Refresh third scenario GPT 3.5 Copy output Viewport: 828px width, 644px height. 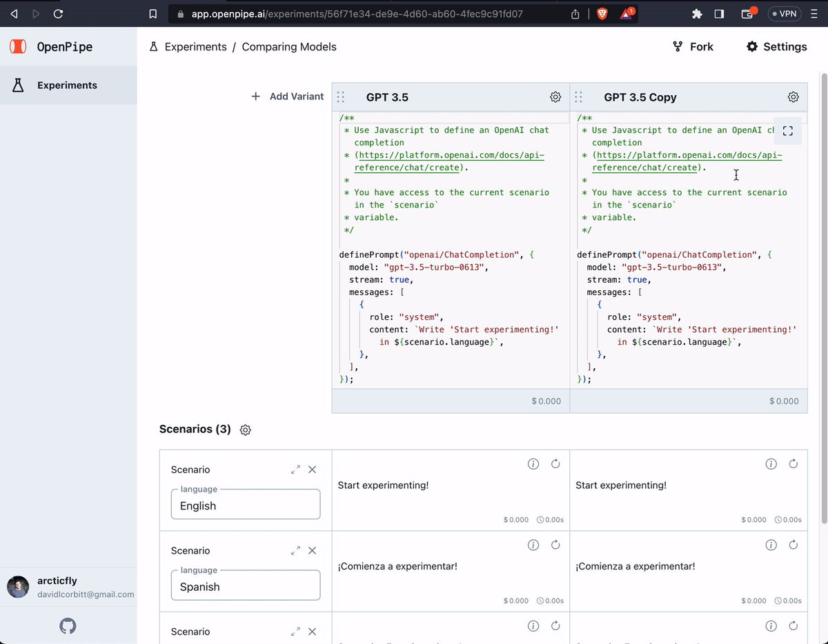[793, 626]
